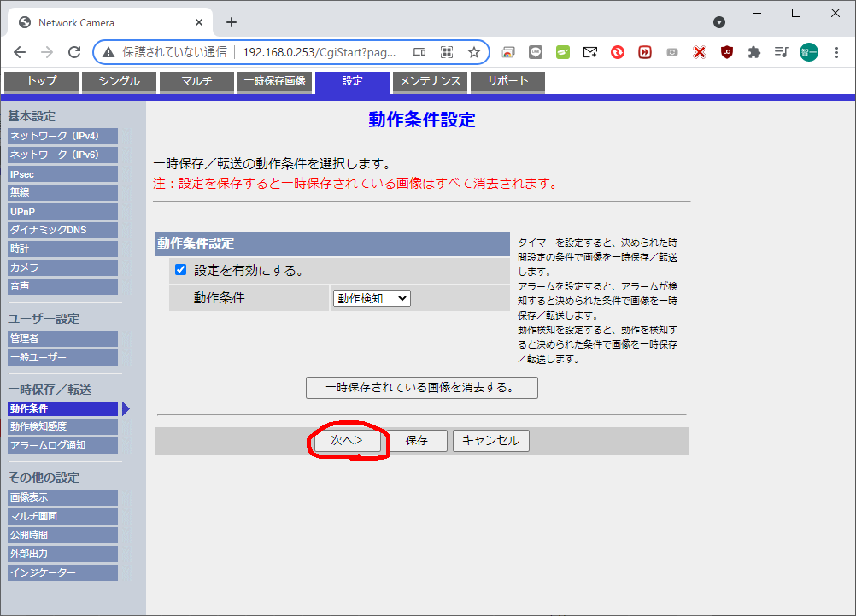Click 一時保存されている画像を消去する button
The height and width of the screenshot is (616, 856).
coord(422,388)
